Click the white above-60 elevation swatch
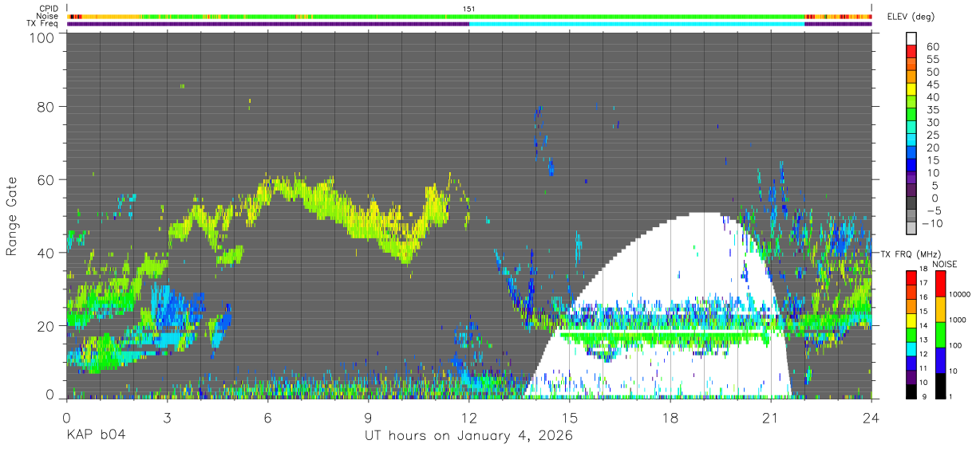Viewport: 980px width, 452px height. [911, 38]
